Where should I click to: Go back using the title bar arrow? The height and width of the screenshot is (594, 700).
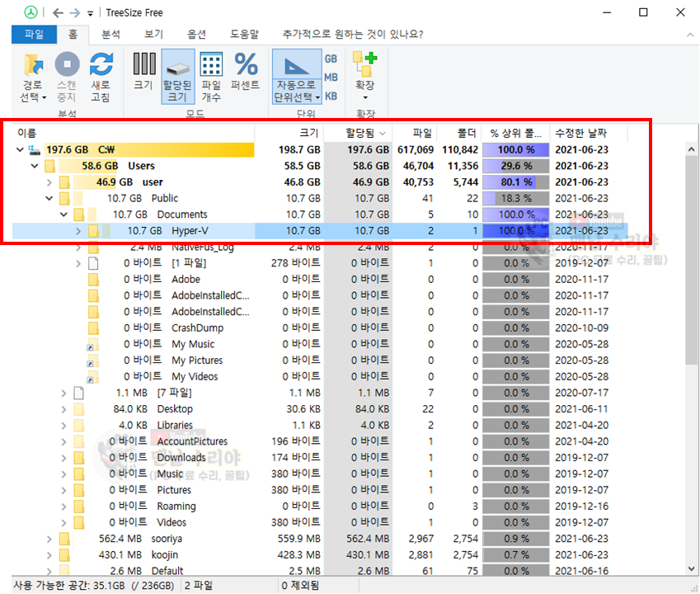tap(58, 12)
